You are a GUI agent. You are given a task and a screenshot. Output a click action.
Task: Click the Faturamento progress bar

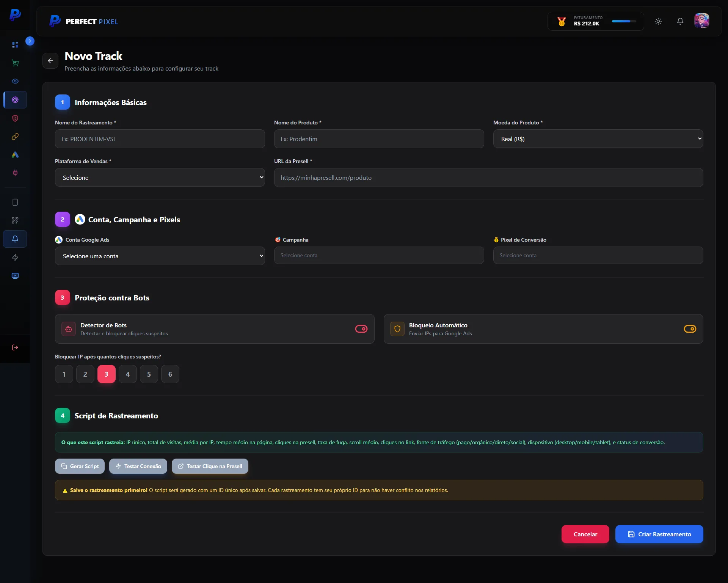624,21
